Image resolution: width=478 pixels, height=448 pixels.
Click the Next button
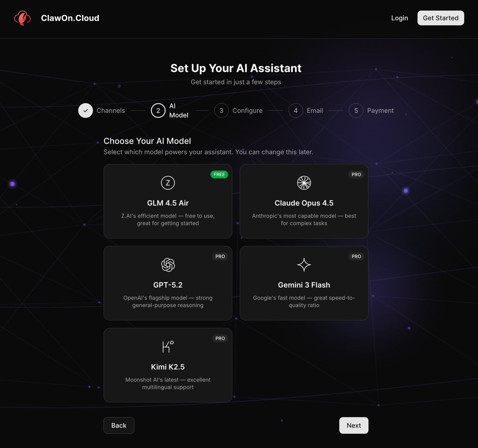tap(354, 425)
